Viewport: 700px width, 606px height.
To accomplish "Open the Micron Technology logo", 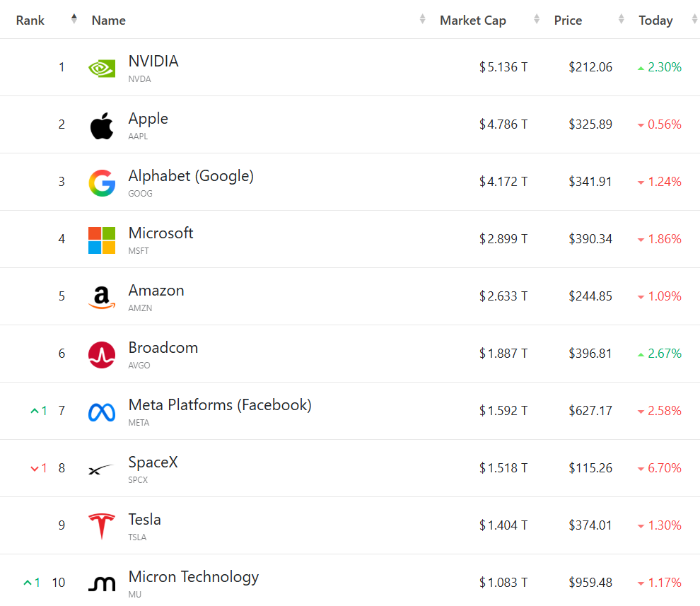I will pyautogui.click(x=102, y=583).
